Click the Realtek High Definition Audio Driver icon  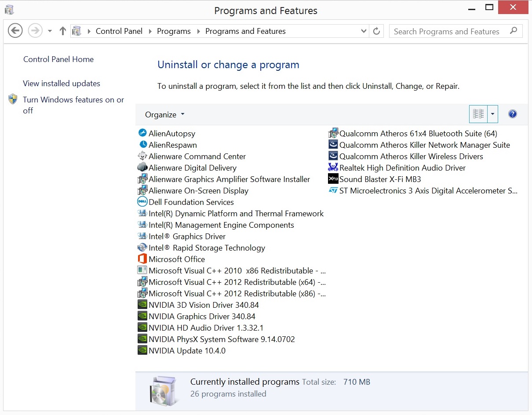333,167
